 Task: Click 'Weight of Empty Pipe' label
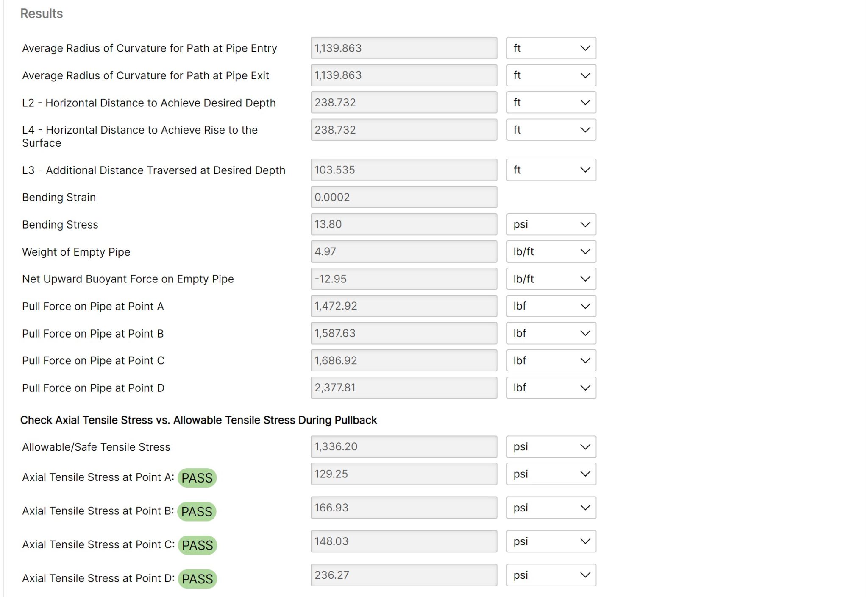tap(76, 252)
